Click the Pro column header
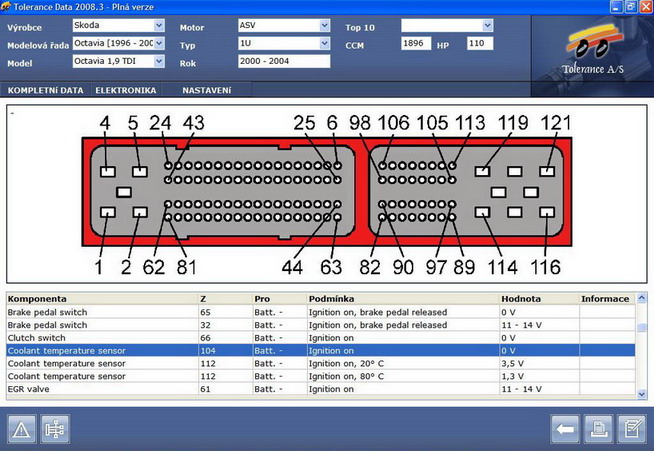The height and width of the screenshot is (451, 654). 279,299
